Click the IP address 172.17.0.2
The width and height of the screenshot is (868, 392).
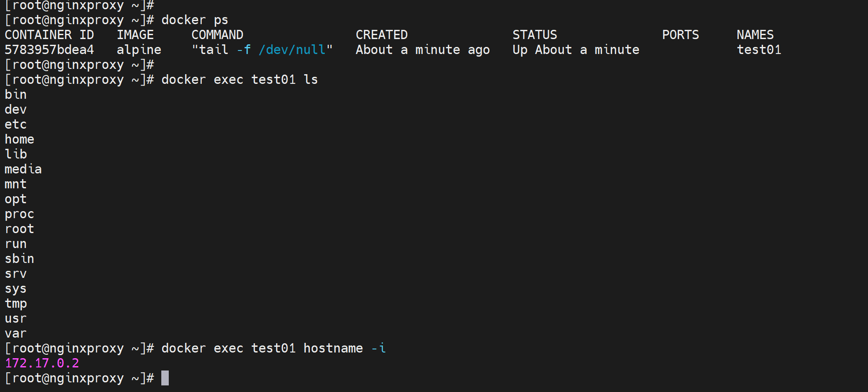tap(42, 363)
